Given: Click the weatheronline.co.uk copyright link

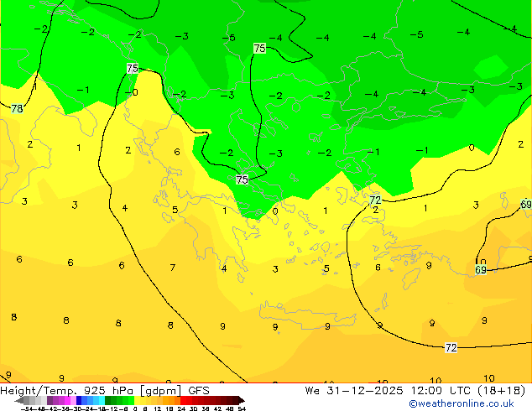Looking at the screenshot, I should coord(461,403).
